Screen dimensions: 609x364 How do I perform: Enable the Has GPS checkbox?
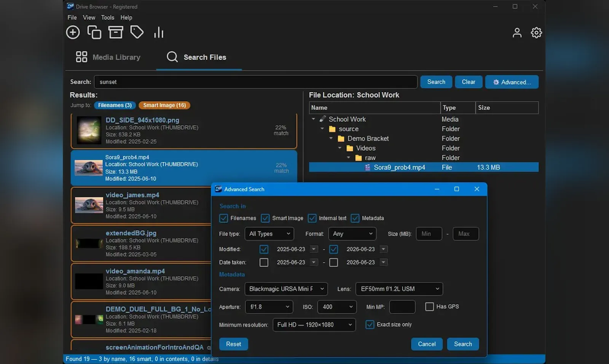(429, 307)
